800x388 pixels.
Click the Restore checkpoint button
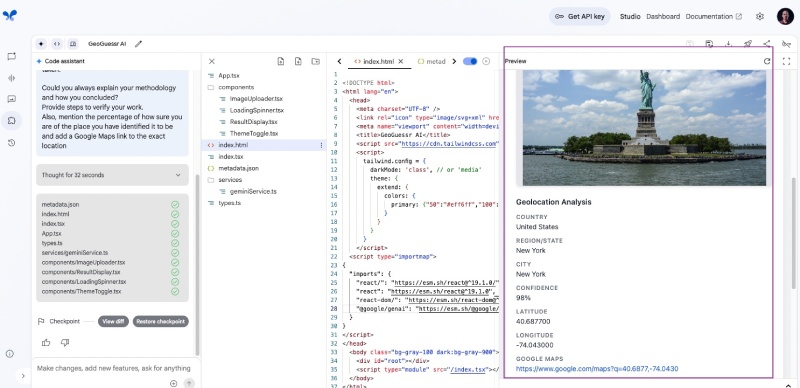point(161,322)
